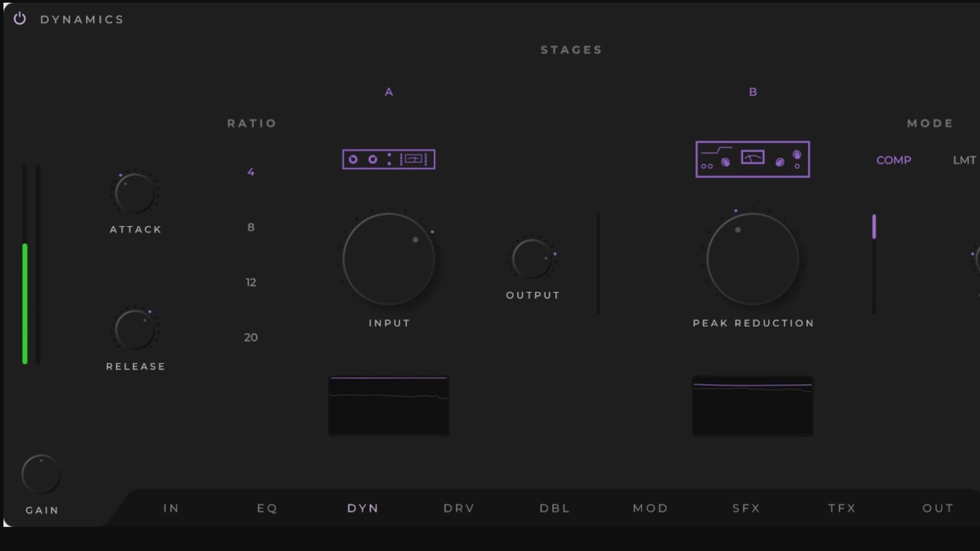980x551 pixels.
Task: Click the Peak Reduction knob
Action: [x=752, y=259]
